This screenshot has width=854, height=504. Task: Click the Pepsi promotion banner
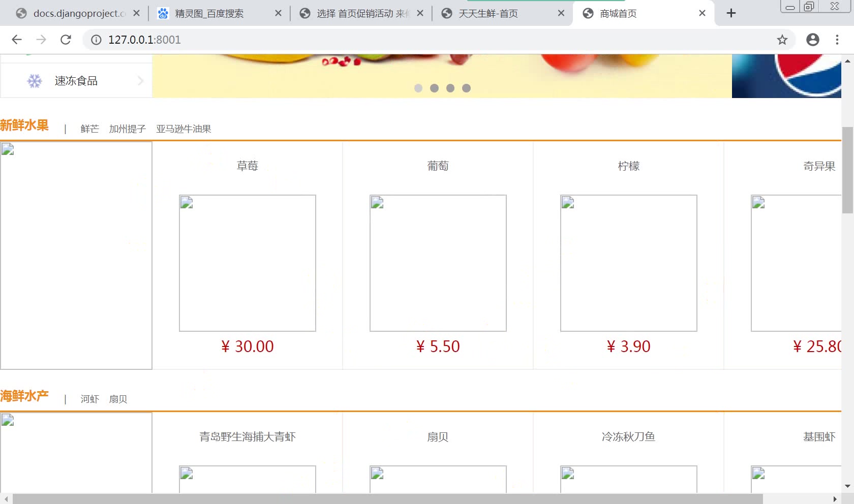786,76
